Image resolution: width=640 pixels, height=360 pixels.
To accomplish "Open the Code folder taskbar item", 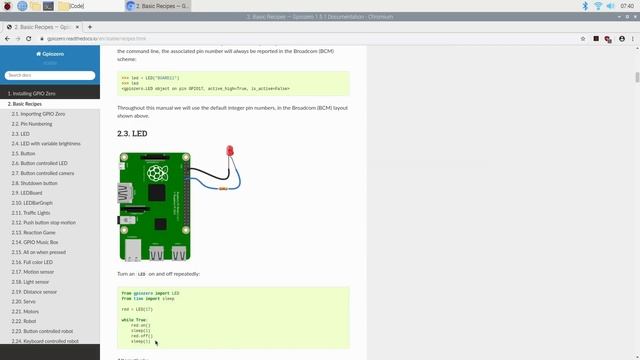I will point(71,6).
